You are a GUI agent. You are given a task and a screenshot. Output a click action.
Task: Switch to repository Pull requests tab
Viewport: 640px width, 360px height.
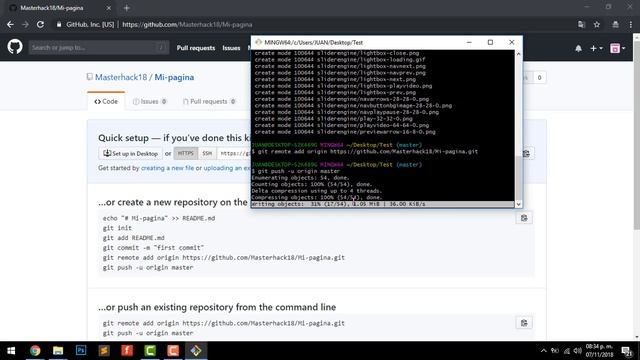click(x=209, y=101)
